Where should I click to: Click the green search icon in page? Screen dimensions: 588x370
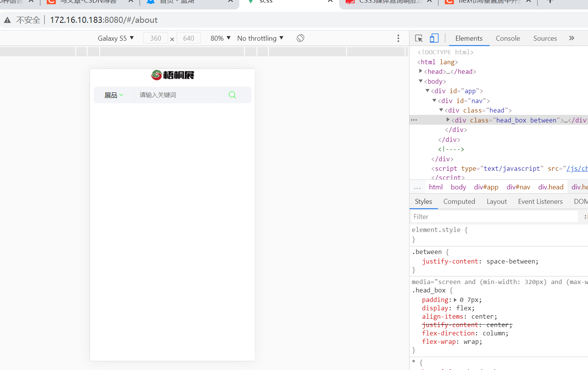pos(232,95)
